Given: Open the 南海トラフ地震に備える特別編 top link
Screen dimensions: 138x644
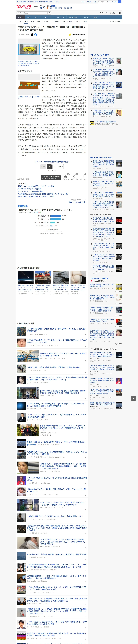Looking at the screenshot, I should (43, 2).
